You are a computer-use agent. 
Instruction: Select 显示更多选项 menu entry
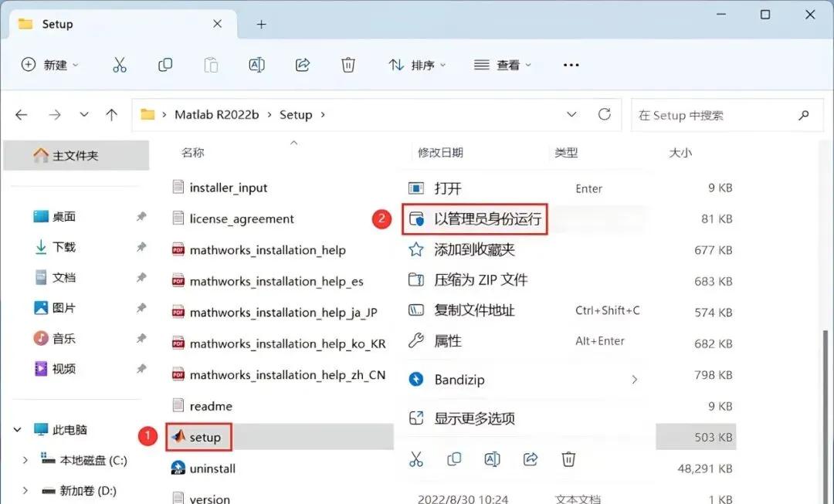[524, 418]
